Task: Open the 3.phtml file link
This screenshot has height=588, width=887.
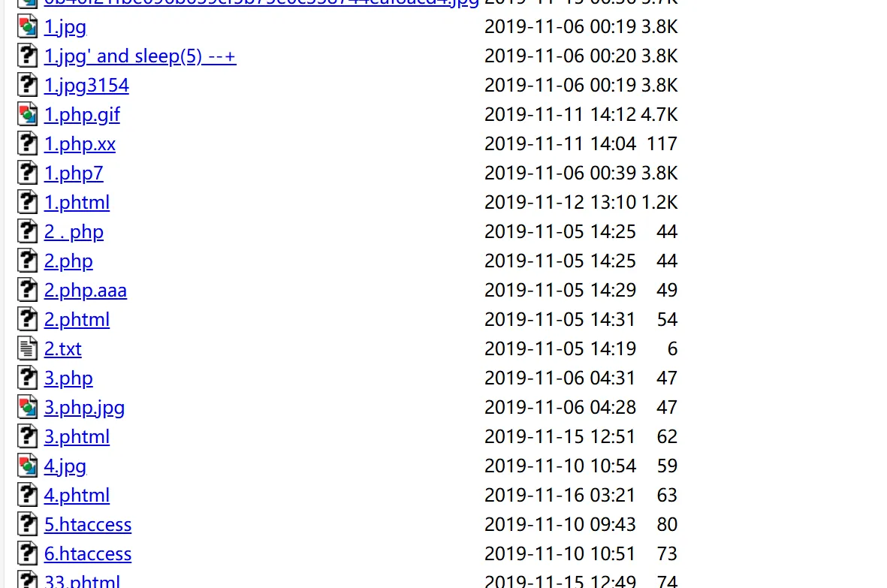Action: pyautogui.click(x=77, y=436)
